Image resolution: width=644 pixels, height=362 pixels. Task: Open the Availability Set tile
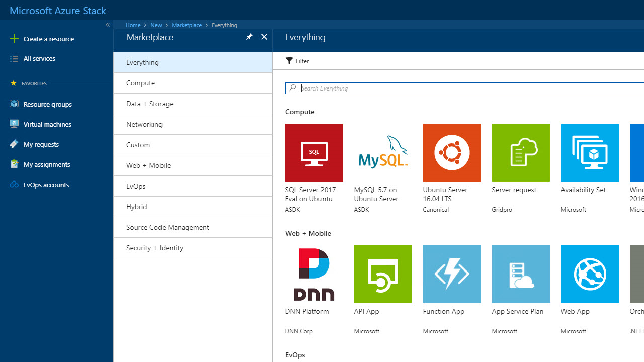point(590,152)
